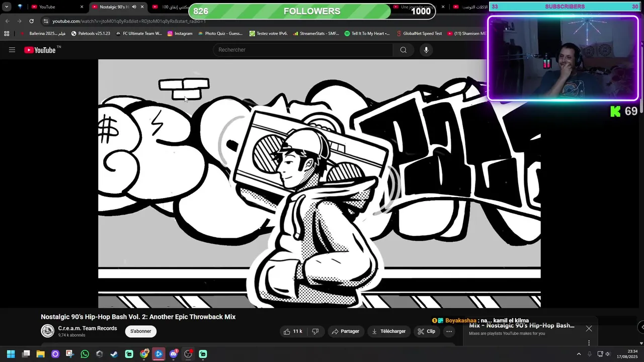
Task: Dislike the video with thumbs-down
Action: [x=315, y=331]
